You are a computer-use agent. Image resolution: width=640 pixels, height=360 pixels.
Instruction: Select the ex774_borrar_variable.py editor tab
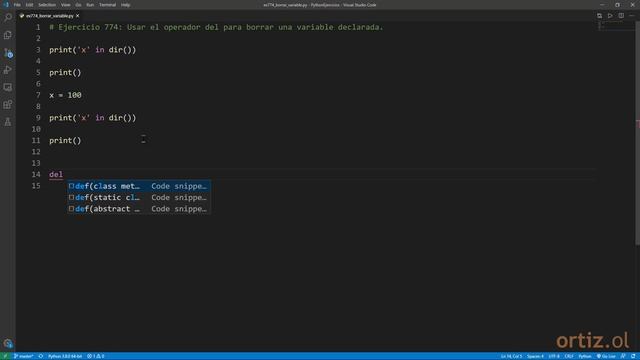point(49,16)
